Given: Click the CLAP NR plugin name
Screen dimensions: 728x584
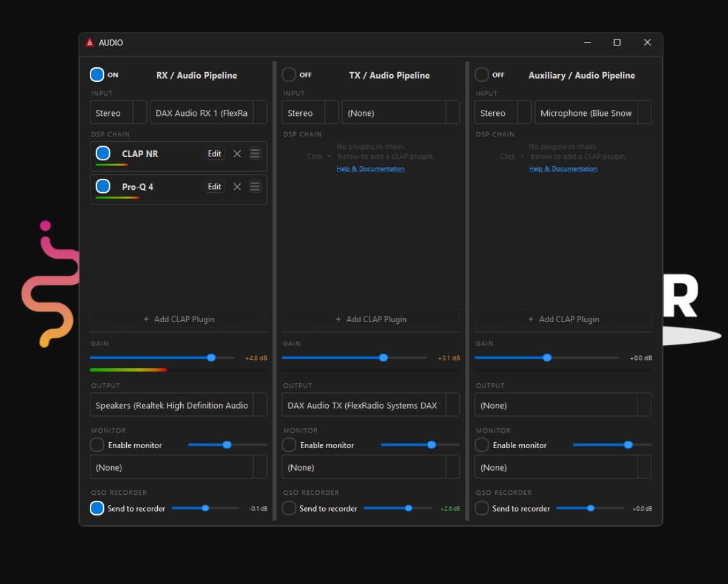Looking at the screenshot, I should coord(140,153).
